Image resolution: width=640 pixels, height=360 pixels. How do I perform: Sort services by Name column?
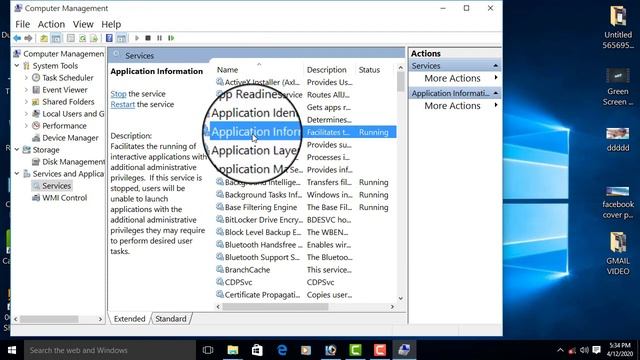(227, 70)
